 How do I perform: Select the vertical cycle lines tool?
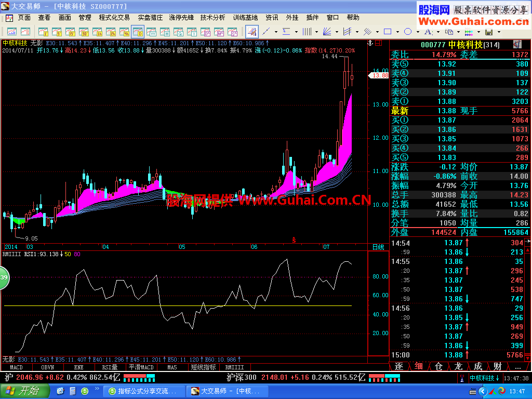point(307,32)
